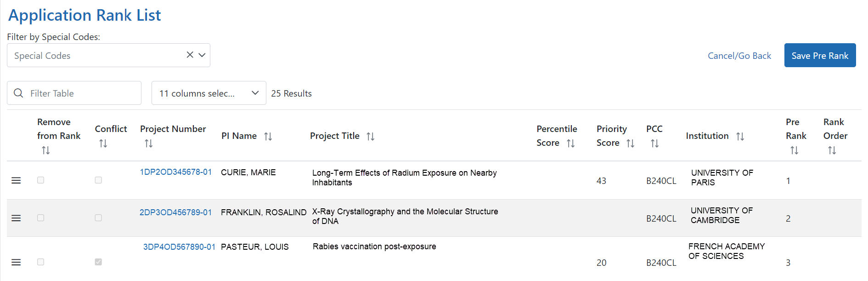Sort by Percentile Score icon

571,143
